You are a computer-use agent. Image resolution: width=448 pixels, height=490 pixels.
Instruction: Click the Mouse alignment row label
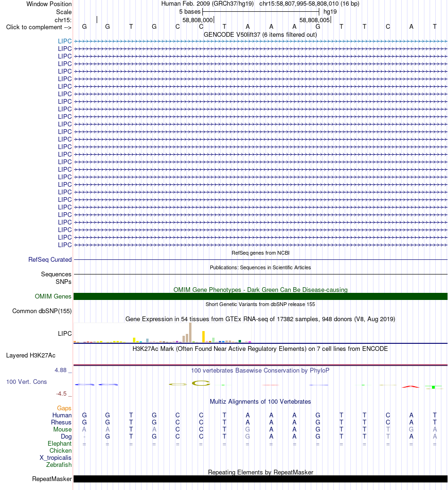click(x=62, y=429)
